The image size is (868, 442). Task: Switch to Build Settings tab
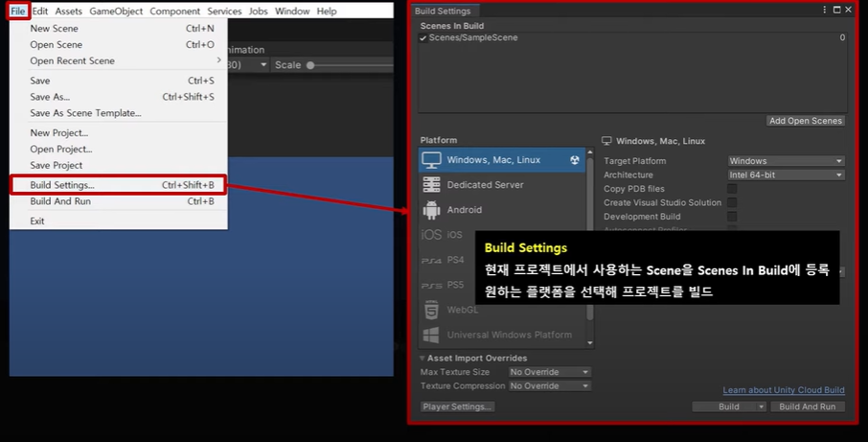(x=443, y=12)
